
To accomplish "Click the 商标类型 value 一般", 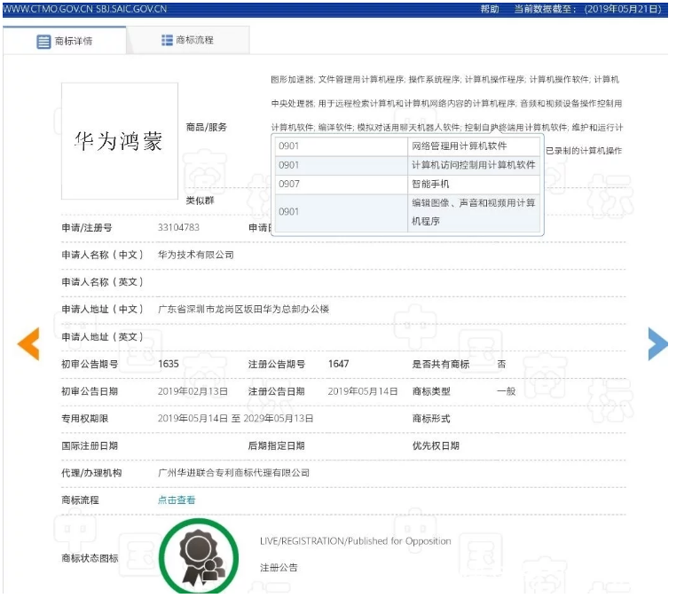I will tap(507, 391).
